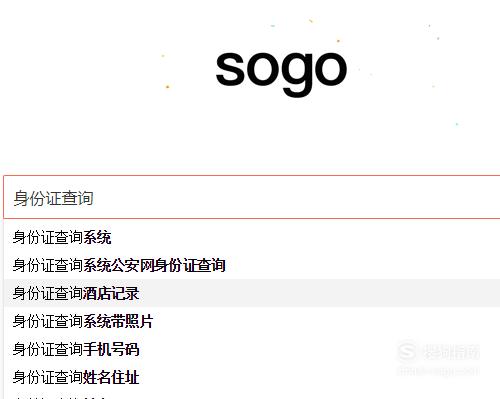This screenshot has height=399, width=500.
Task: Click the letter 's' in sogo logo
Action: pyautogui.click(x=230, y=69)
